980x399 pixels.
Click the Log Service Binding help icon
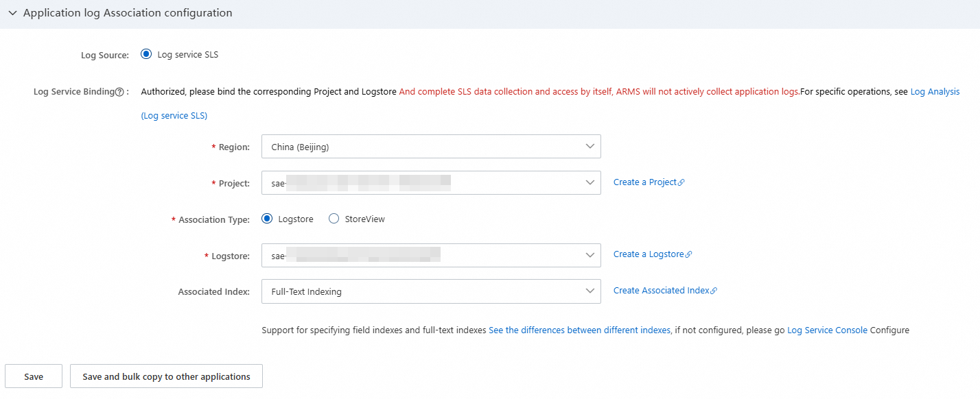point(119,92)
